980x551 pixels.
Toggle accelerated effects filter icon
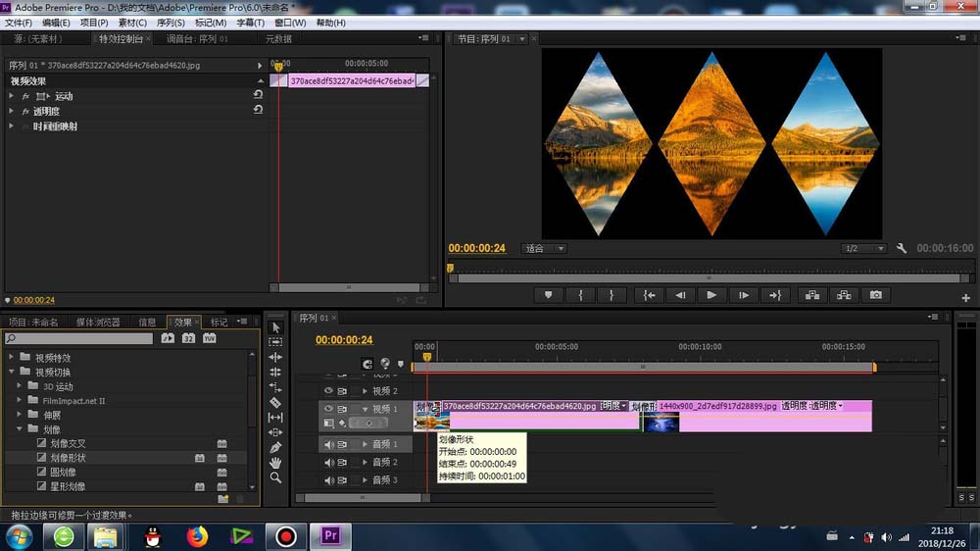point(168,338)
